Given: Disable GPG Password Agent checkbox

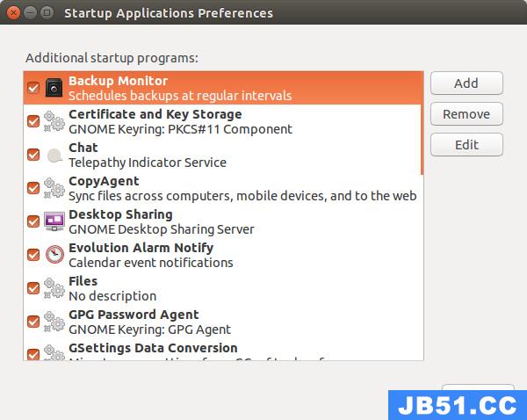Looking at the screenshot, I should [33, 322].
